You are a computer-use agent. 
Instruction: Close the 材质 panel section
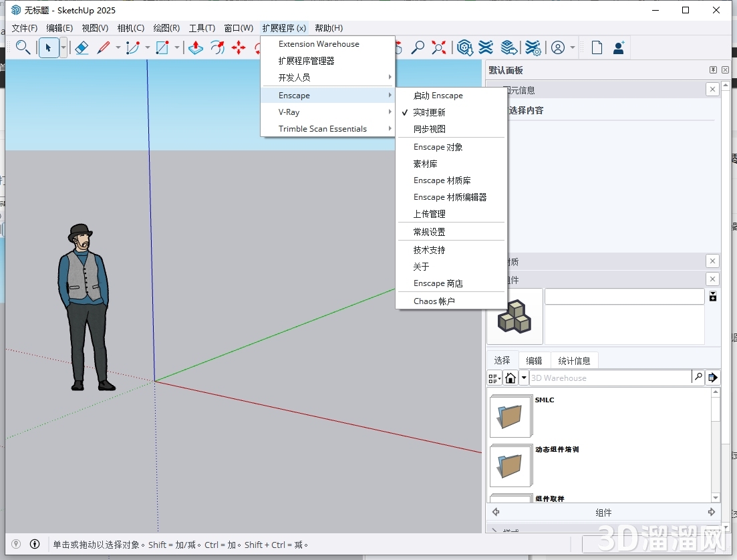click(712, 261)
